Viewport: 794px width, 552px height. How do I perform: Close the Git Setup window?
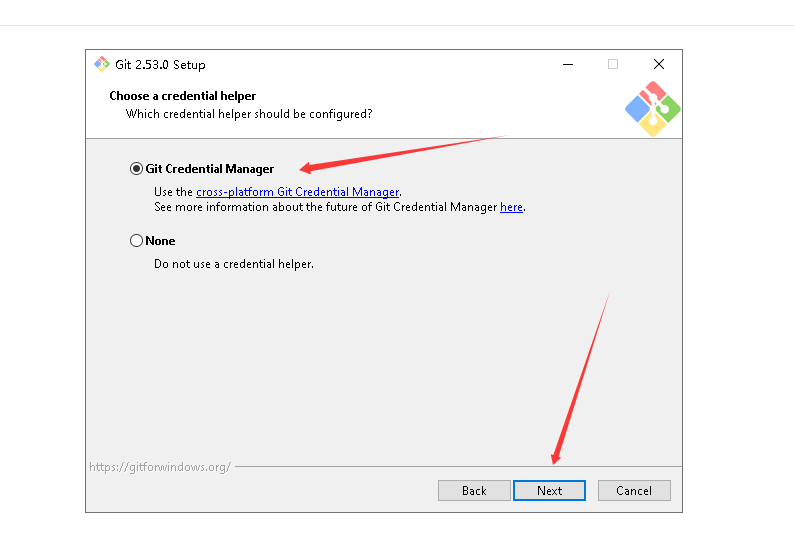coord(658,64)
